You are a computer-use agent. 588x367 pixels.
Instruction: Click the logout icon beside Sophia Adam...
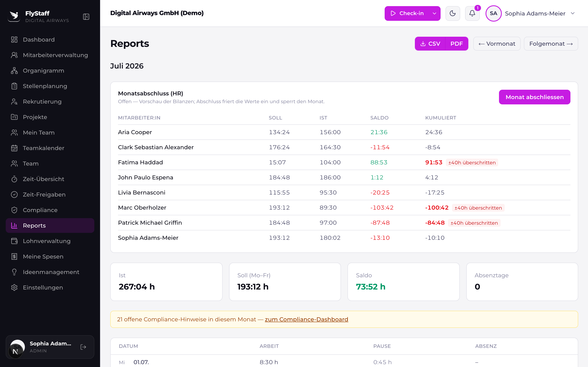pos(83,347)
